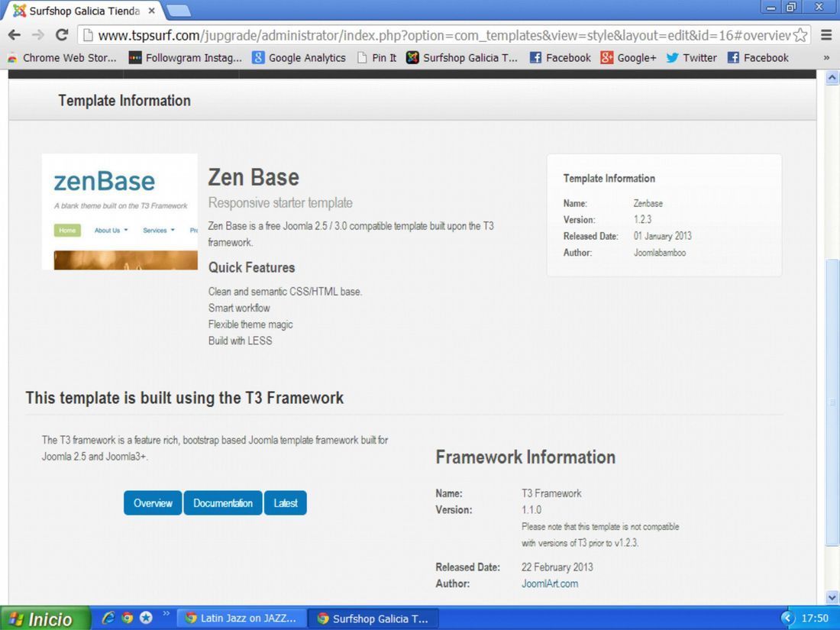Click the Overview button

(153, 503)
